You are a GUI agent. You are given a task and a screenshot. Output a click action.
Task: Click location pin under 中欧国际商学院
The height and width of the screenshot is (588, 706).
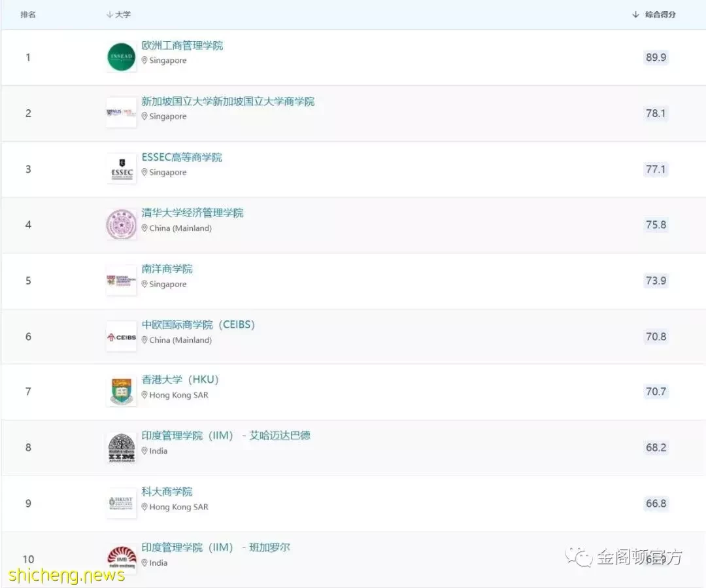click(x=144, y=339)
